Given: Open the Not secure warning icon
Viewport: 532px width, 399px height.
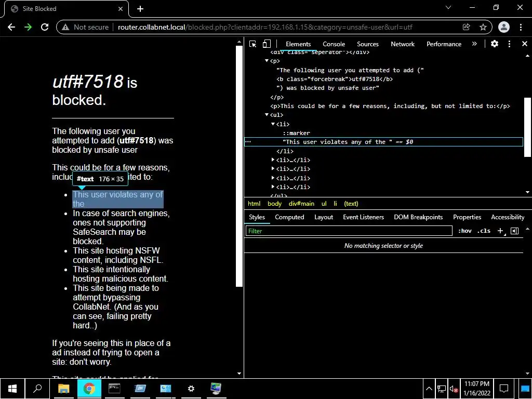Looking at the screenshot, I should (65, 27).
